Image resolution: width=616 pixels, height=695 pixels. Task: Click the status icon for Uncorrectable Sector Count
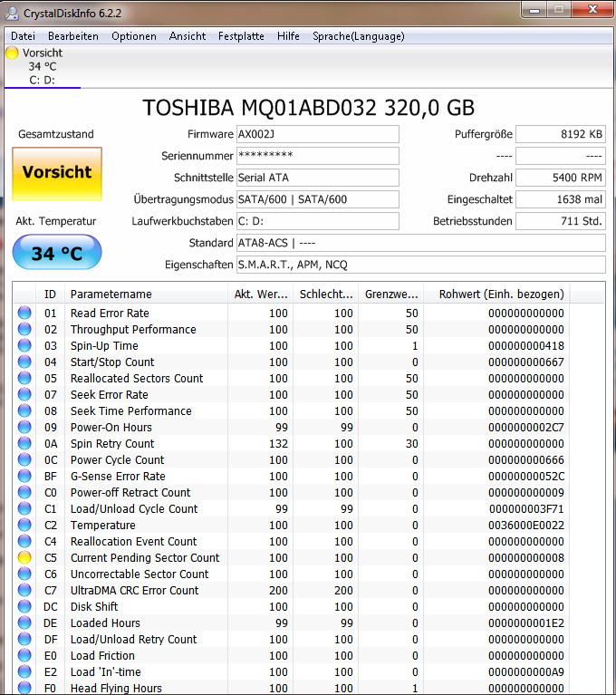coord(24,574)
